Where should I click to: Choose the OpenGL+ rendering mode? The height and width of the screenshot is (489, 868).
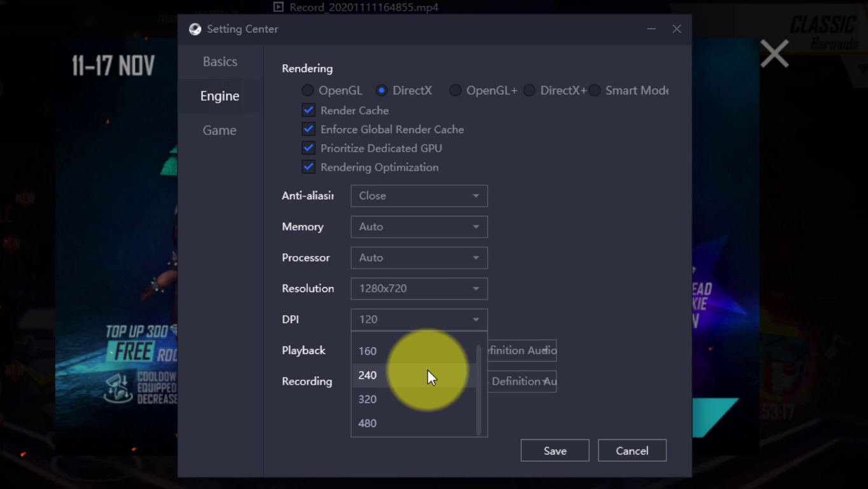click(456, 90)
